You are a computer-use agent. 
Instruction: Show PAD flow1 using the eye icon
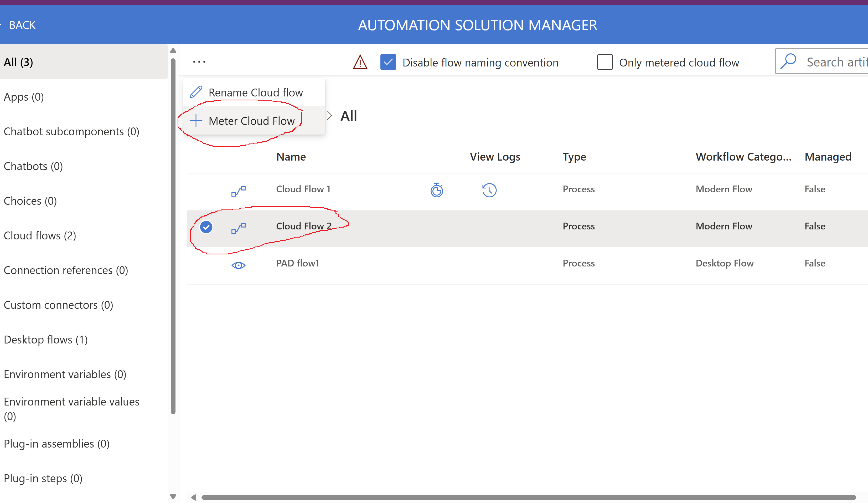click(x=239, y=265)
